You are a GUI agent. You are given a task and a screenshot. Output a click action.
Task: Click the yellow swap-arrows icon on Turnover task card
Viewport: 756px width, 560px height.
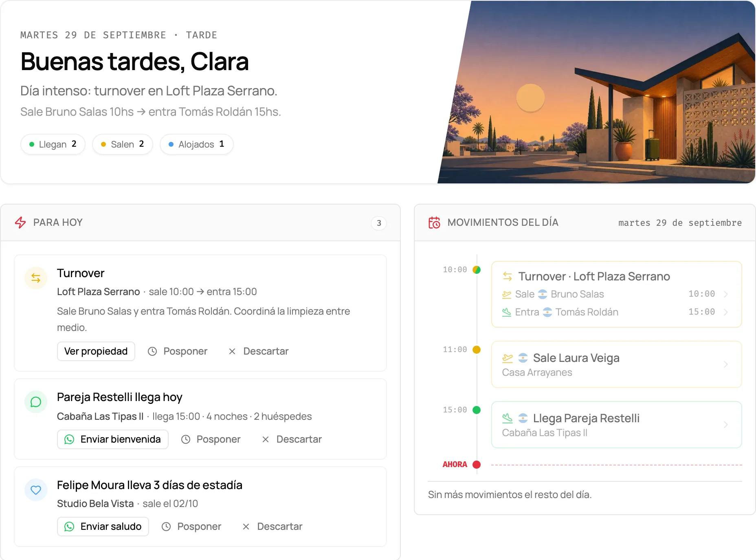pos(36,278)
